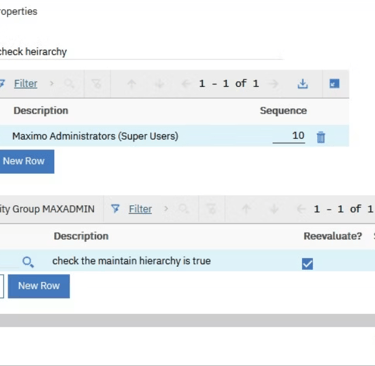The image size is (375, 366).
Task: Click clear filter icon in upper table toolbar
Action: 97,84
